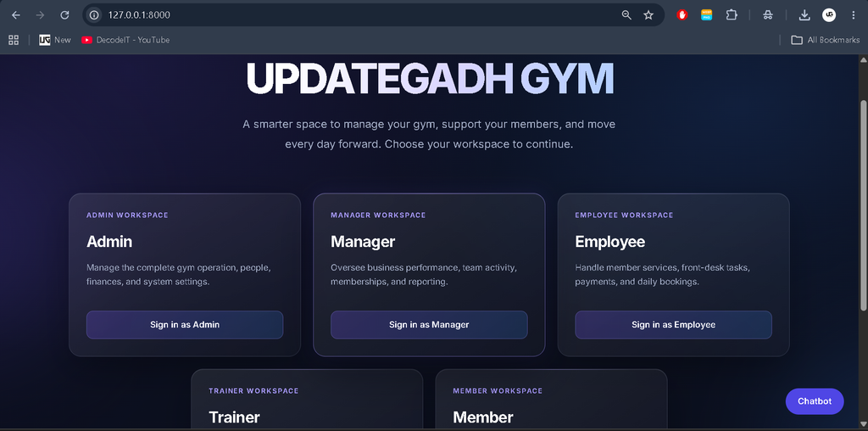Click the MEMBER WORKSPACE label
The width and height of the screenshot is (868, 431).
pos(498,390)
